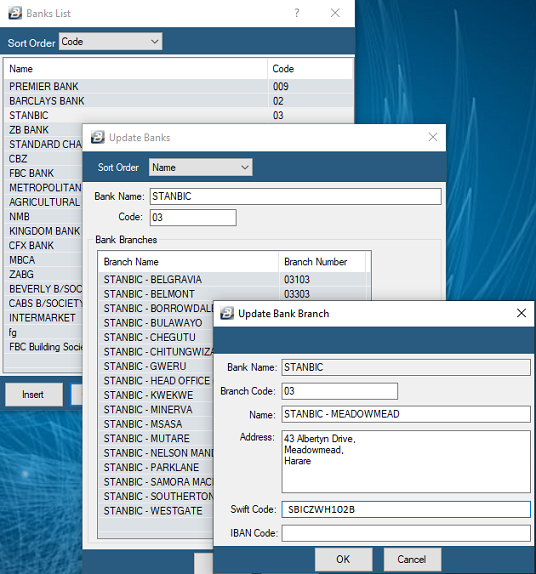Close the Update Banks window
The width and height of the screenshot is (536, 574).
pyautogui.click(x=433, y=137)
